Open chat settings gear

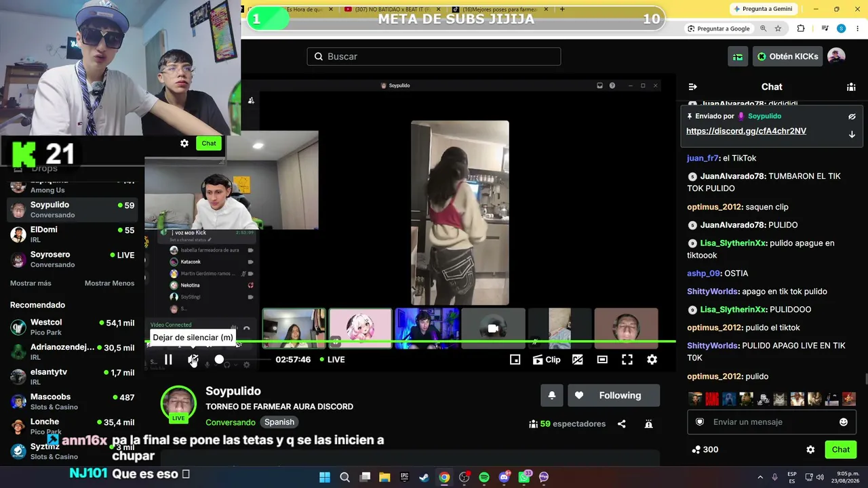810,449
